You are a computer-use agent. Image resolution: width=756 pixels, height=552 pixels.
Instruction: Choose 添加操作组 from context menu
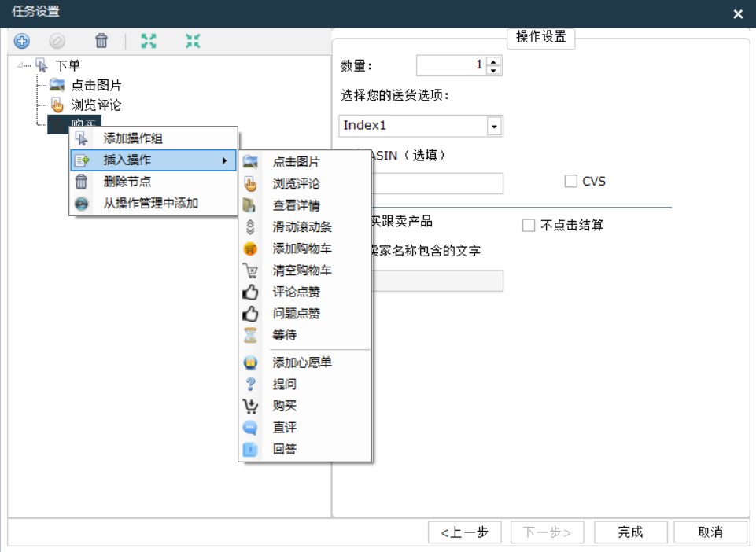[x=154, y=138]
